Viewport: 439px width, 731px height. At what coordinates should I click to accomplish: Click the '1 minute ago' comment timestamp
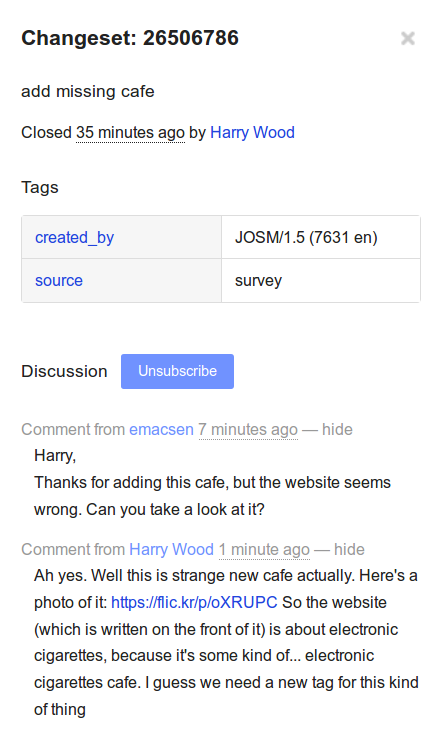[x=264, y=549]
